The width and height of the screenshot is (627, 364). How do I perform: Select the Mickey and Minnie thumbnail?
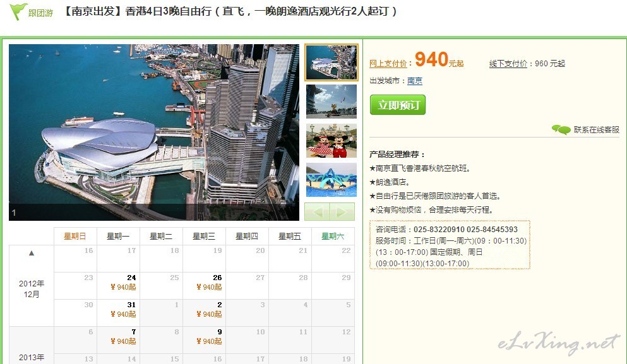(331, 141)
